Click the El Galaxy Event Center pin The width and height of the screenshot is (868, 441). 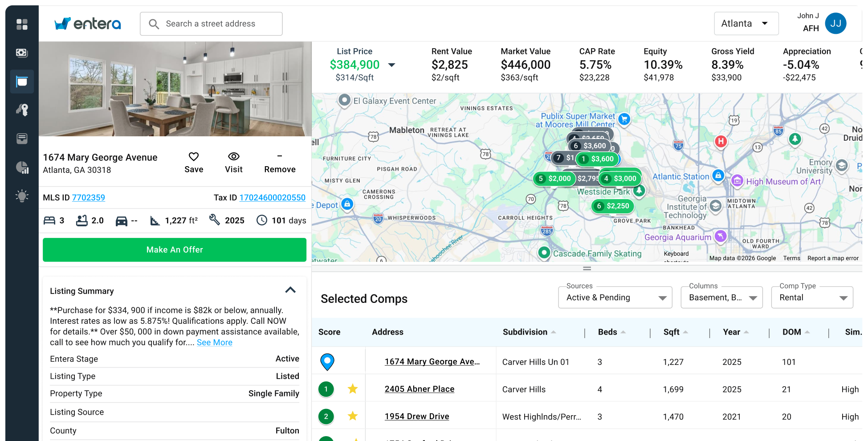click(x=344, y=100)
